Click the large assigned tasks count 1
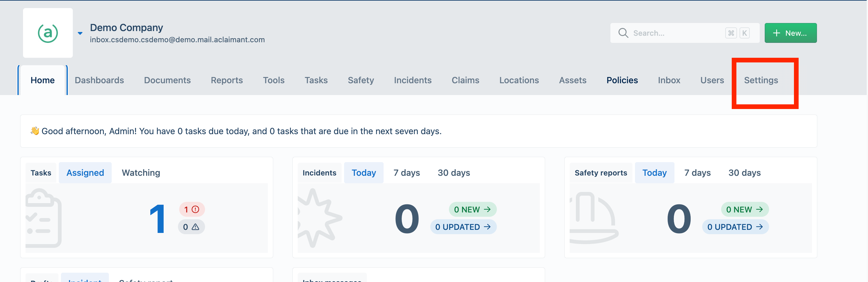This screenshot has width=868, height=282. (157, 219)
